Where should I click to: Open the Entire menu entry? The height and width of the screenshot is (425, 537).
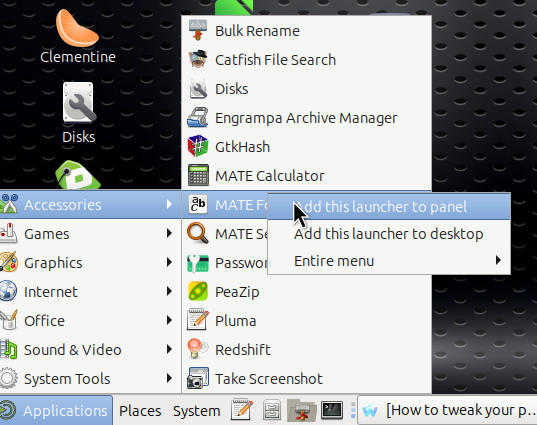coord(389,261)
